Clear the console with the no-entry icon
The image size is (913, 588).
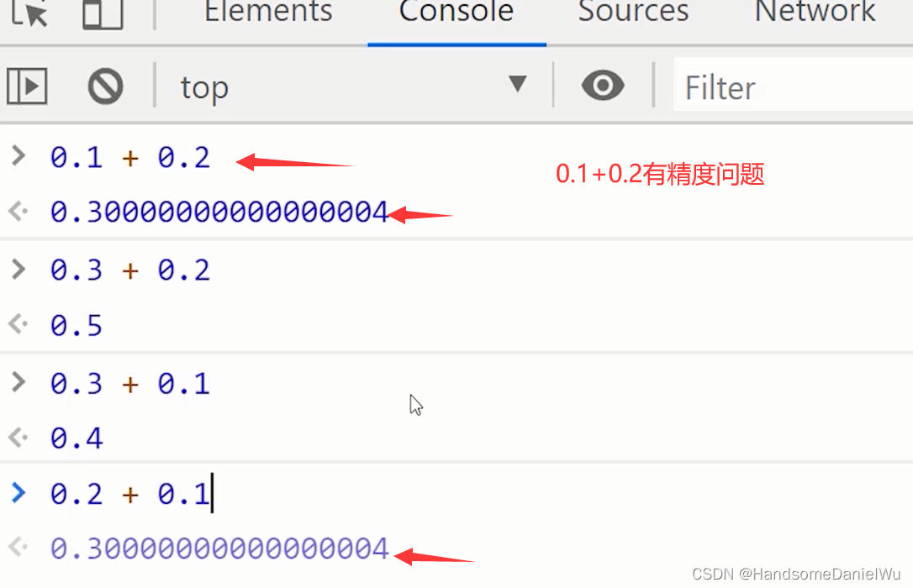pyautogui.click(x=105, y=86)
